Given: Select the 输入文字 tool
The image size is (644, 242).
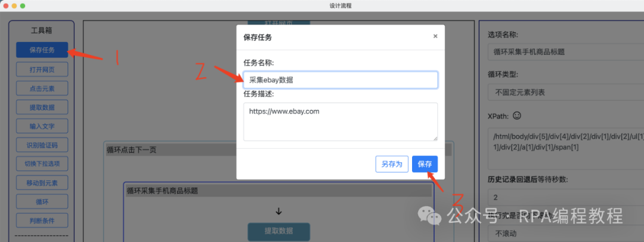Looking at the screenshot, I should pos(42,126).
